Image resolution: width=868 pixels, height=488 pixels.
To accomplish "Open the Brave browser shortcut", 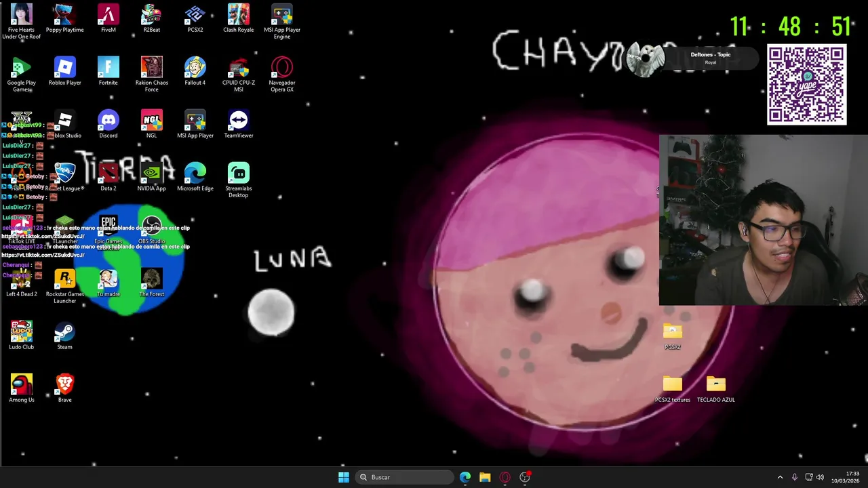I will pos(65,388).
